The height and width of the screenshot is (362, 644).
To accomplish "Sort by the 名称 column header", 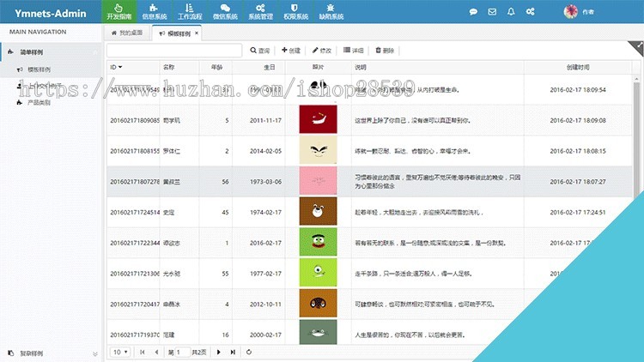I will click(179, 67).
